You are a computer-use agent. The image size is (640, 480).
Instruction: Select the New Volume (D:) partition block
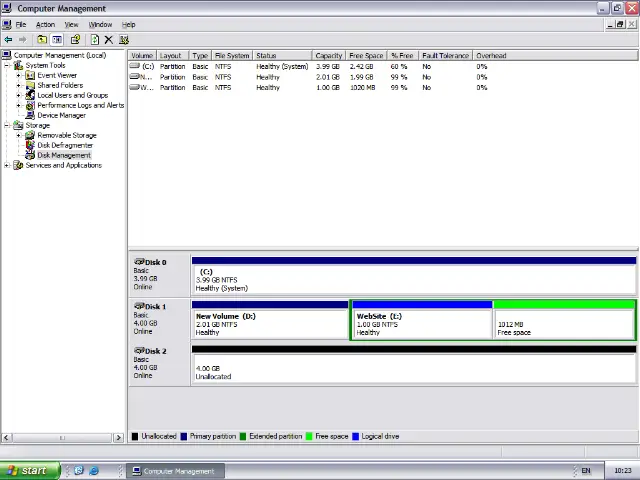point(270,320)
